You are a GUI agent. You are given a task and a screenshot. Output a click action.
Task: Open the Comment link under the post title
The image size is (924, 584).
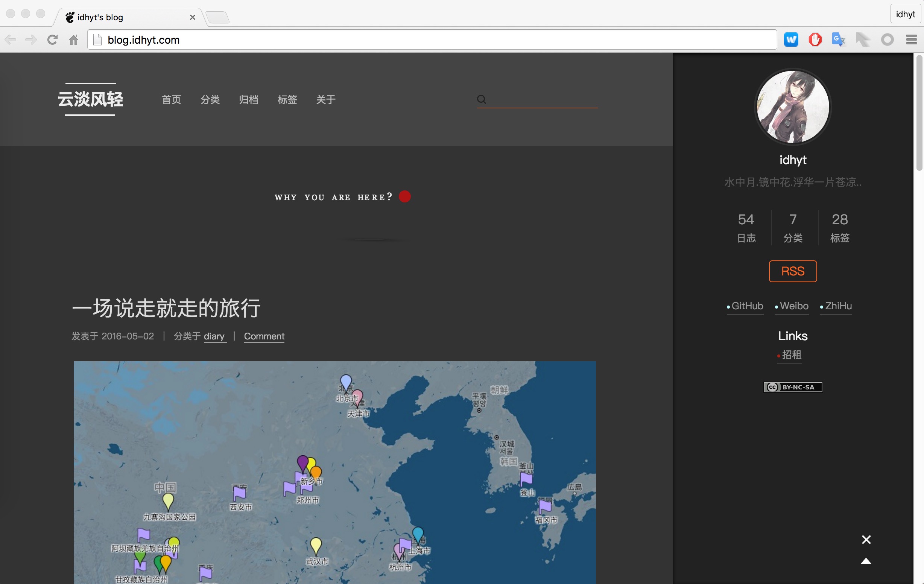[x=264, y=336]
